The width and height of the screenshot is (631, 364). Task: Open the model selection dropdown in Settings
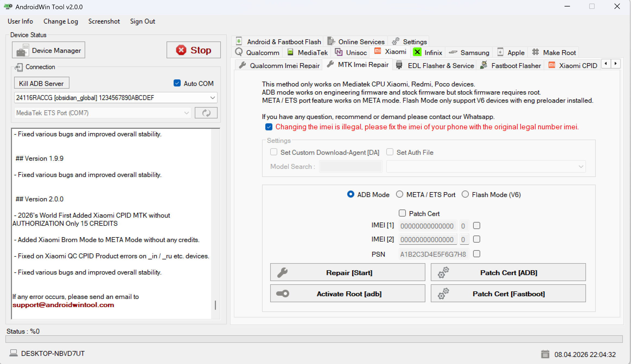point(581,166)
